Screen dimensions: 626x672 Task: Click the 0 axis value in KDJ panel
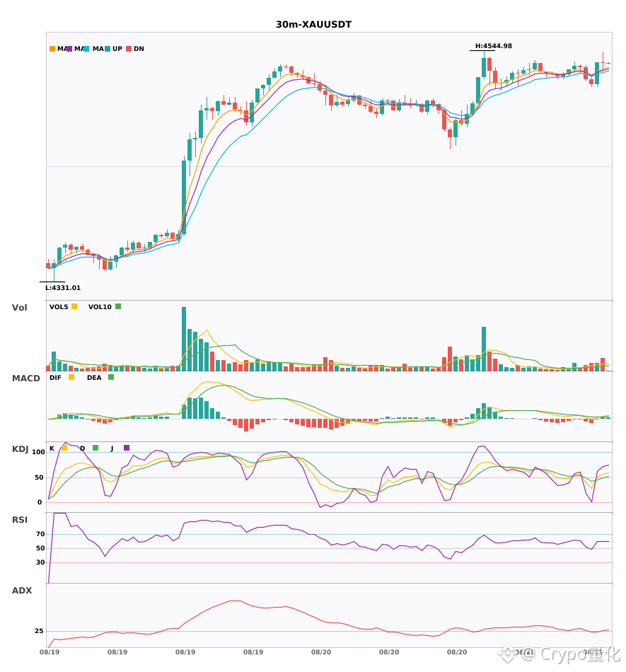click(40, 502)
